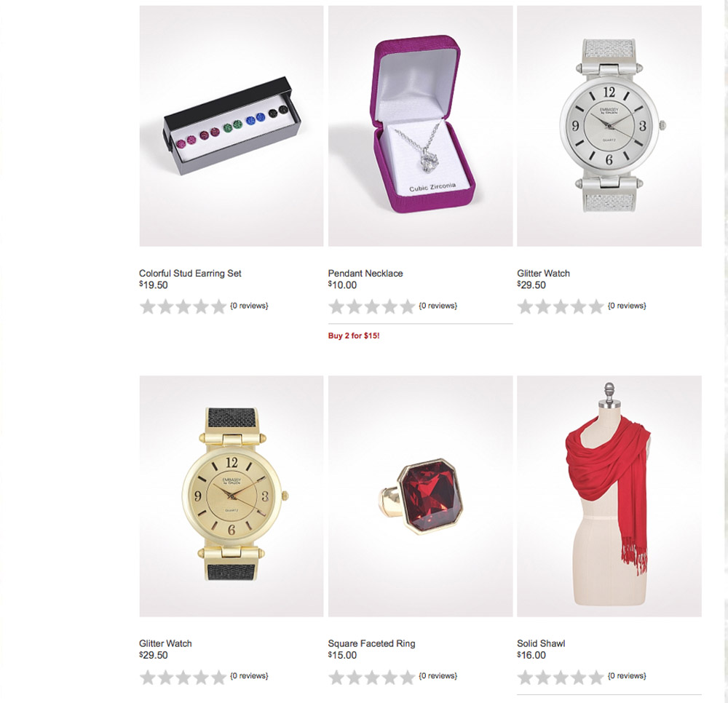Image resolution: width=728 pixels, height=703 pixels.
Task: Select fifth star on Earring Set rating
Action: pos(218,306)
